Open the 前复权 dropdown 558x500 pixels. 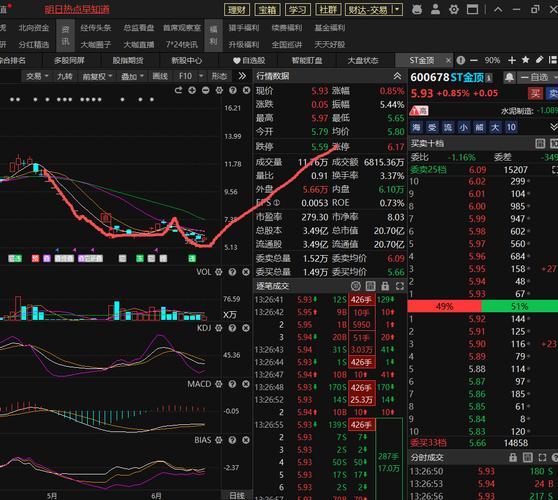(x=97, y=76)
